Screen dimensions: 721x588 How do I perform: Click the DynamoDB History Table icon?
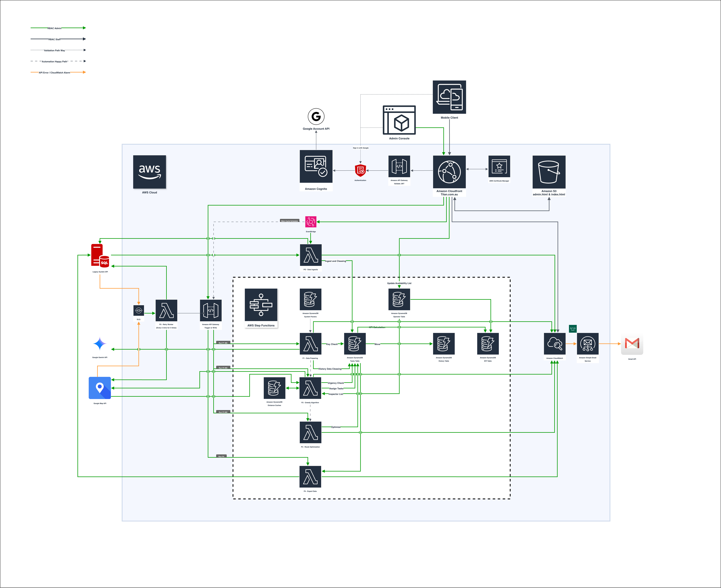coord(444,344)
